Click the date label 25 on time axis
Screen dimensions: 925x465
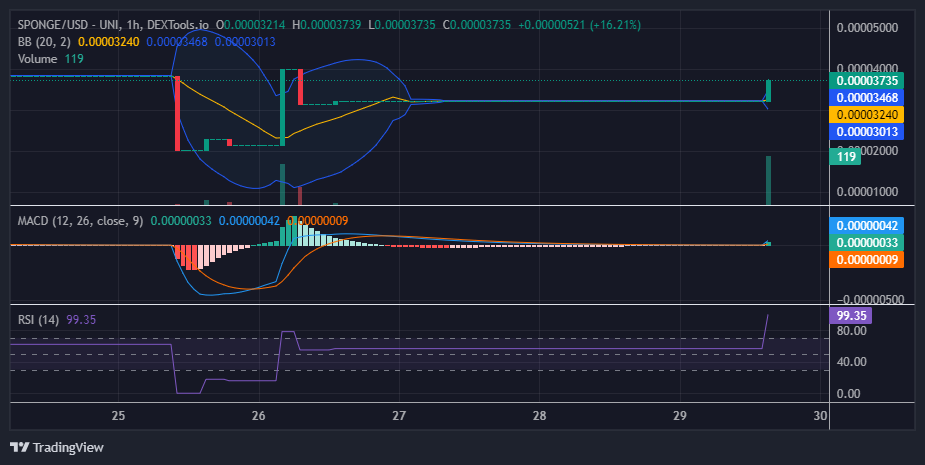point(118,415)
